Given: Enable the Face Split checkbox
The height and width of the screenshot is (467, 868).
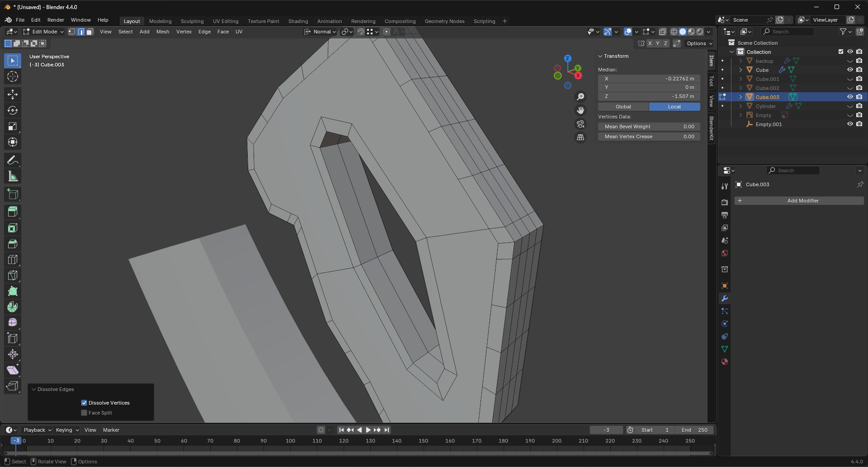Looking at the screenshot, I should [84, 413].
